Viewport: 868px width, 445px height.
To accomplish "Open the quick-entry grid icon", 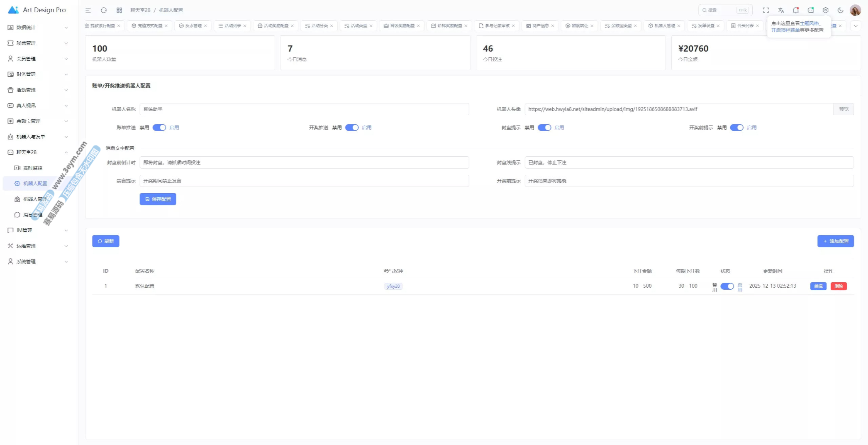I will [119, 10].
